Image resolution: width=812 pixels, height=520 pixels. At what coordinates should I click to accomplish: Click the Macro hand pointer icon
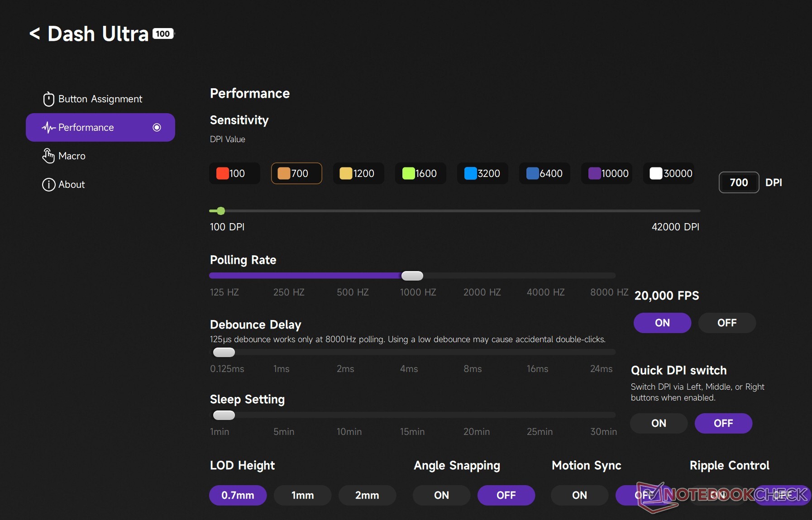(48, 156)
